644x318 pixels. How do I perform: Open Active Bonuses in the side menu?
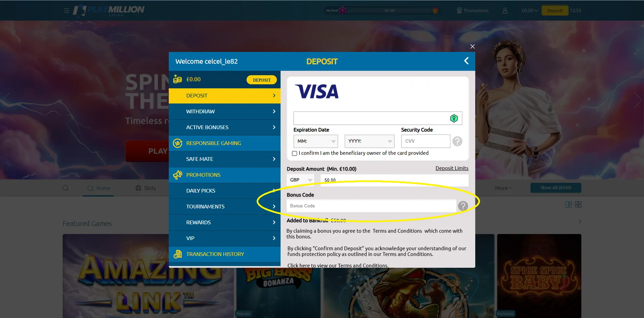225,127
